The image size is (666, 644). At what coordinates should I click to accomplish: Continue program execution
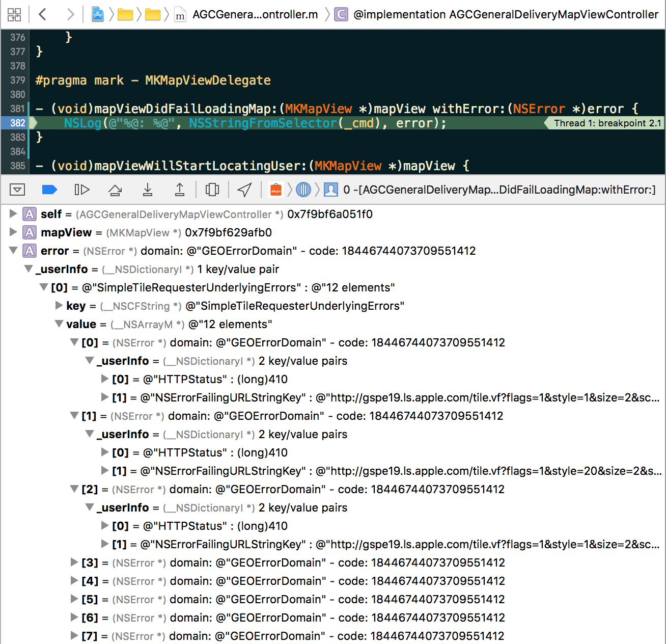[82, 190]
